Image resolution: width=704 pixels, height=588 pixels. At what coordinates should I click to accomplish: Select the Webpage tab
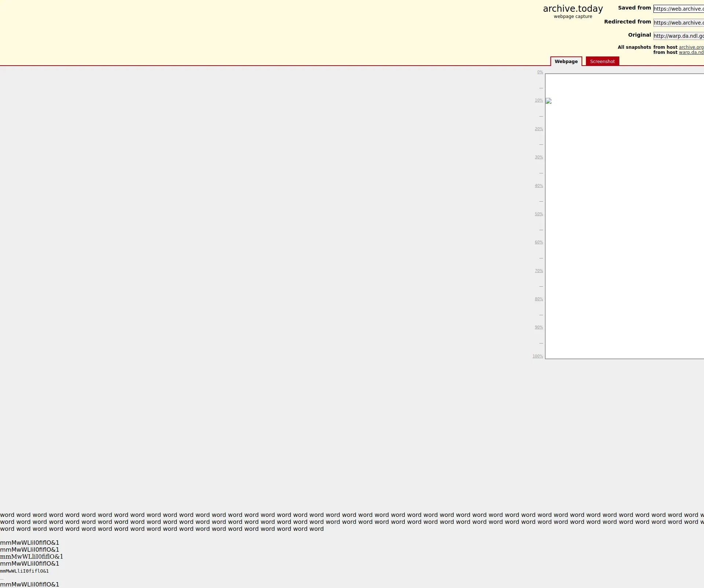[x=566, y=62]
